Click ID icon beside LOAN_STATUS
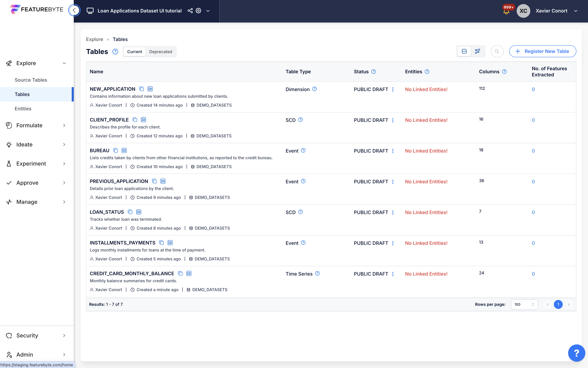 pyautogui.click(x=139, y=212)
